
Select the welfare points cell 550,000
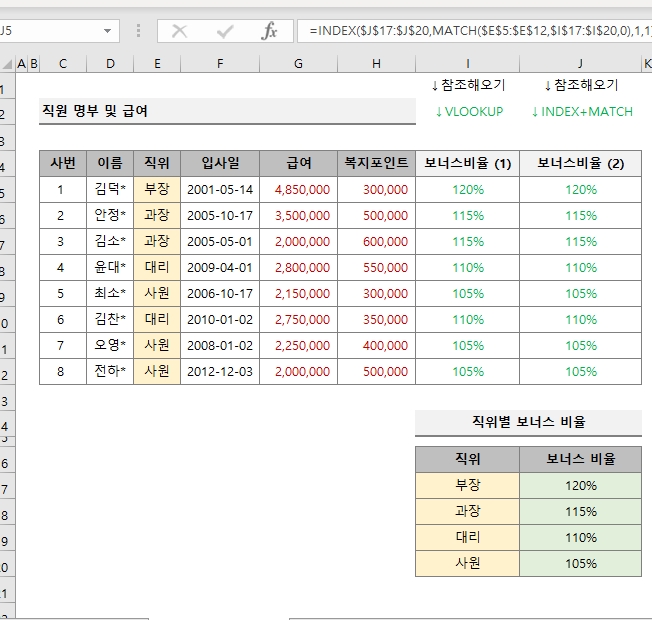point(376,267)
